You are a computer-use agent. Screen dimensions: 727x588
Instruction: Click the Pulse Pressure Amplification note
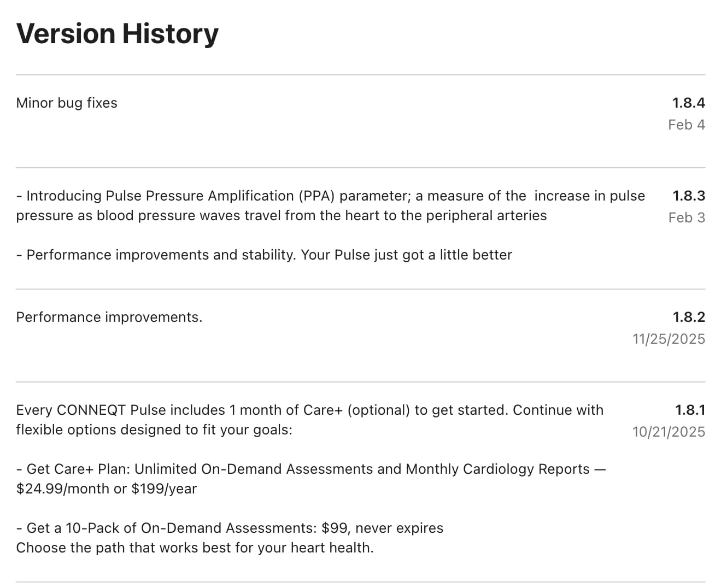[331, 205]
